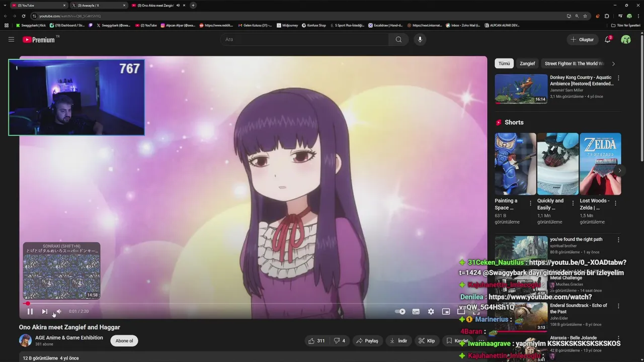Viewport: 644px width, 362px height.
Task: Click the SONRAKI next-video preview thumbnail
Action: coord(61,271)
